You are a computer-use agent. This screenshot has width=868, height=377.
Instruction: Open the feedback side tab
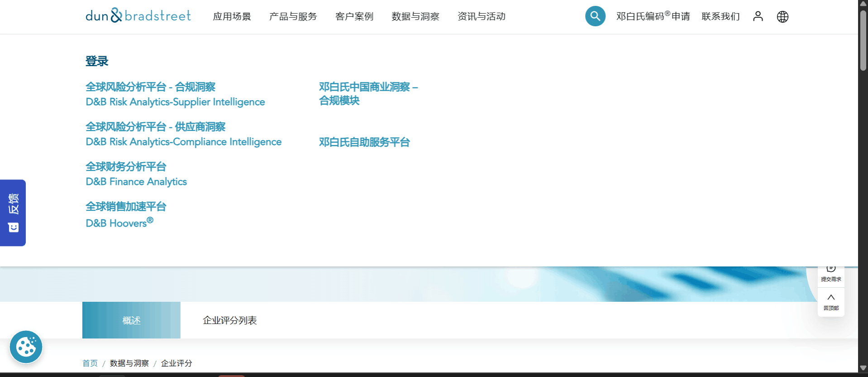tap(13, 213)
